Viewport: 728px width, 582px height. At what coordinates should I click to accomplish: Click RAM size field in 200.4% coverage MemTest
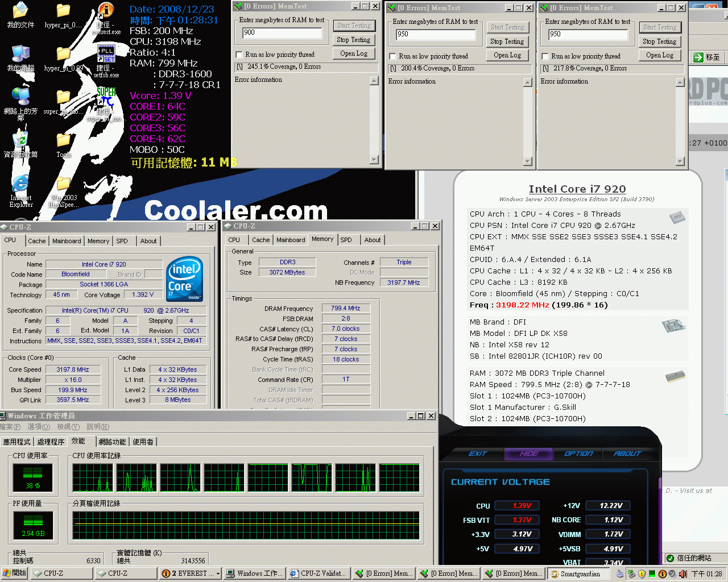436,34
